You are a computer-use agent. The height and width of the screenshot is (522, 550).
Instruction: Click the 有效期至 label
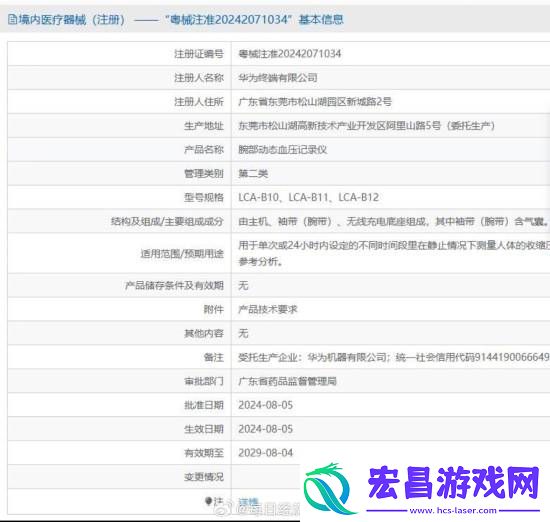(x=204, y=453)
